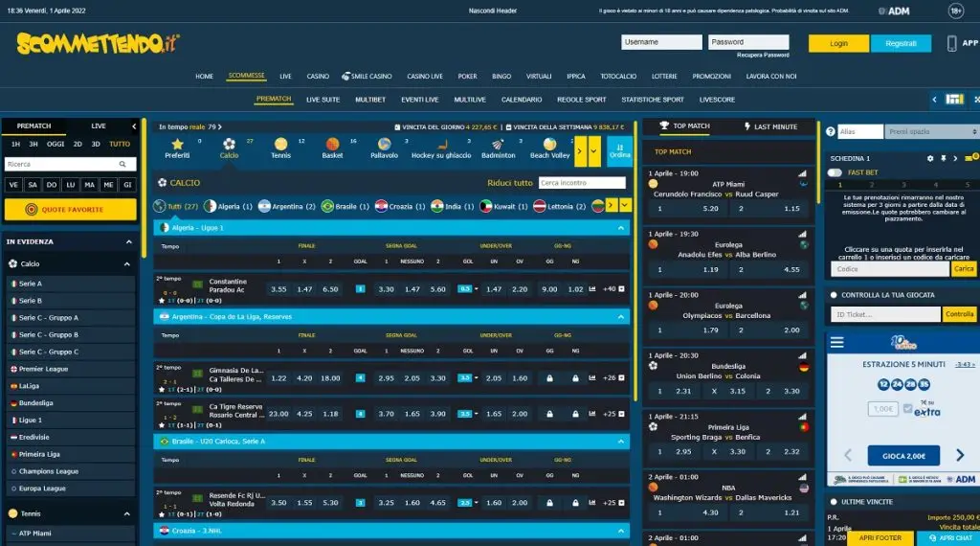This screenshot has width=980, height=546.
Task: Go to next 10eLotto slide arrow
Action: [960, 455]
